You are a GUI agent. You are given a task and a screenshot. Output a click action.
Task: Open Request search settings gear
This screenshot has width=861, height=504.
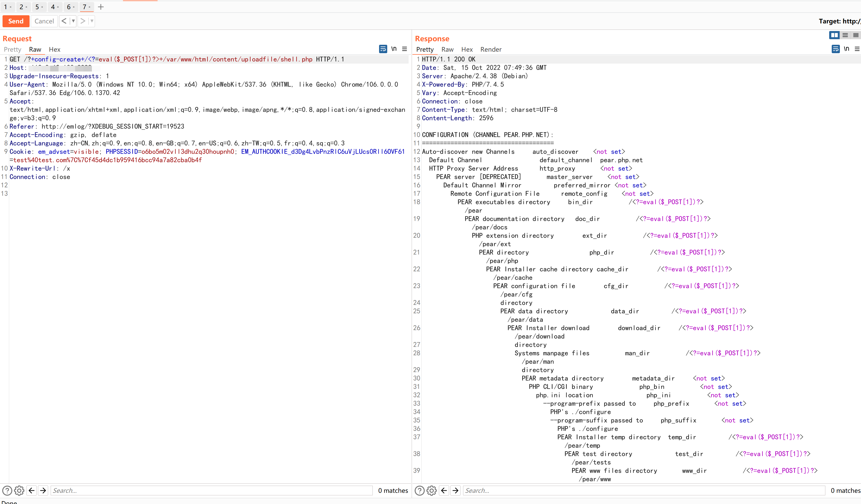pos(19,491)
